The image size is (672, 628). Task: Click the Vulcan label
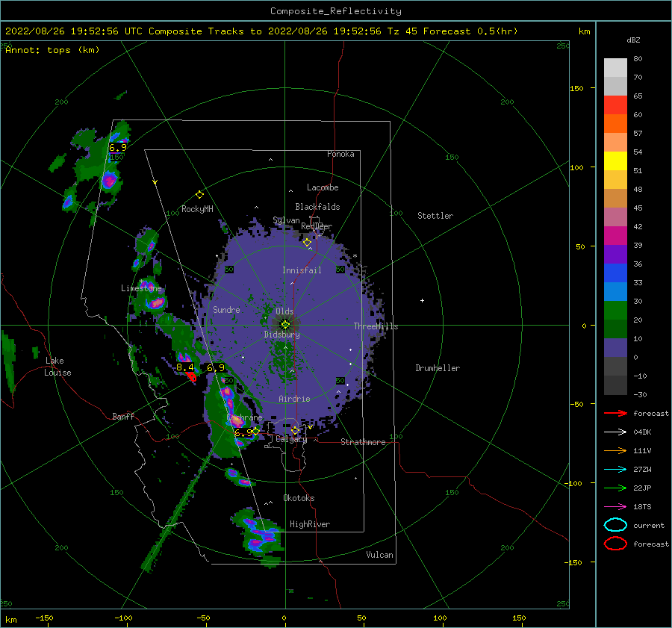(379, 555)
